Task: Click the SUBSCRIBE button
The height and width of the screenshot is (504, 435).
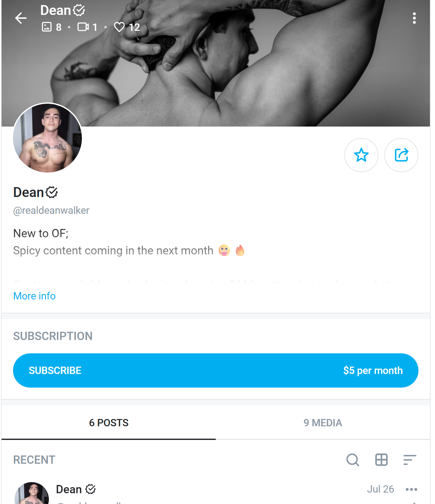Action: 215,370
